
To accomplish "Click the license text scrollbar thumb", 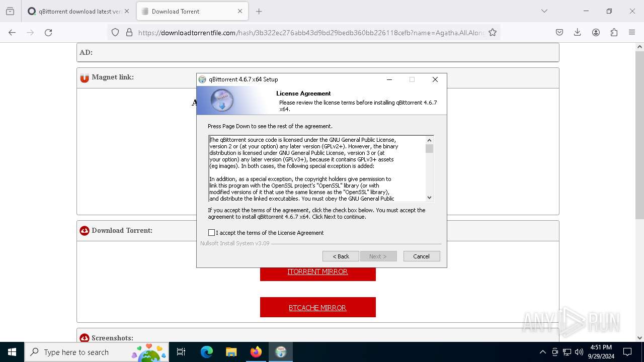I will [x=429, y=148].
